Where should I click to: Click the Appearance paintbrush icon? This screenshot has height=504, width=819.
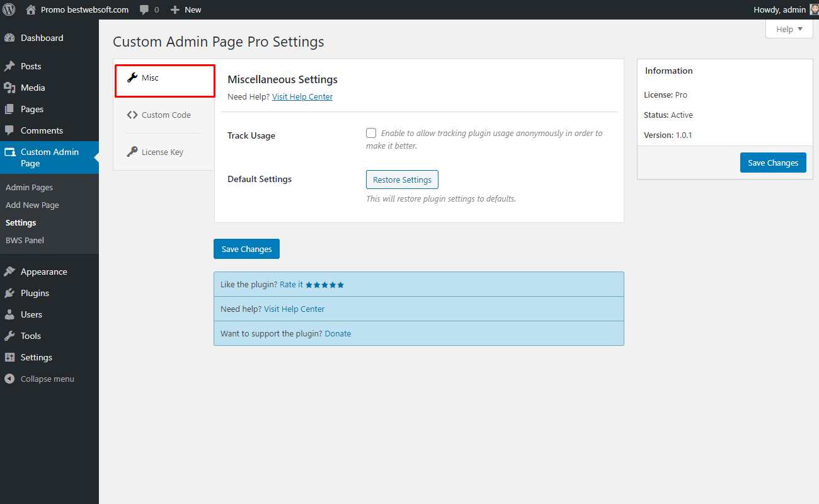coord(9,272)
